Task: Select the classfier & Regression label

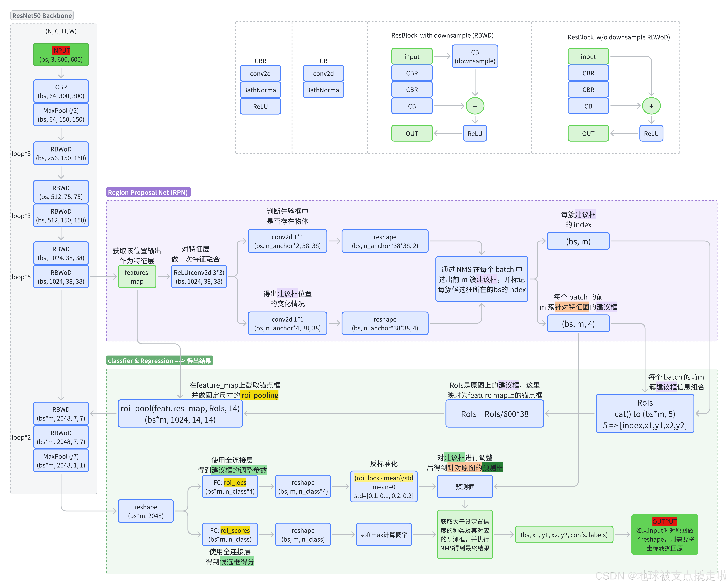Action: pyautogui.click(x=159, y=360)
